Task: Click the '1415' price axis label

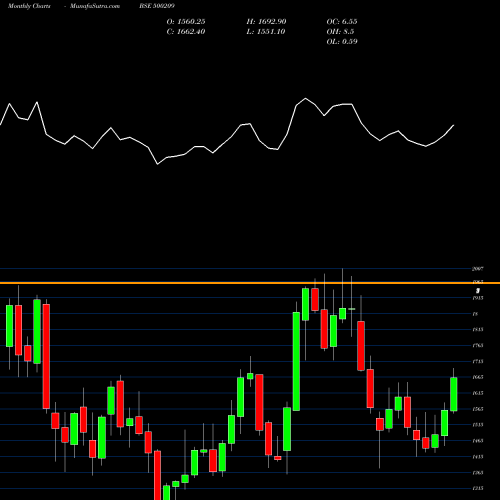Action: point(478,457)
